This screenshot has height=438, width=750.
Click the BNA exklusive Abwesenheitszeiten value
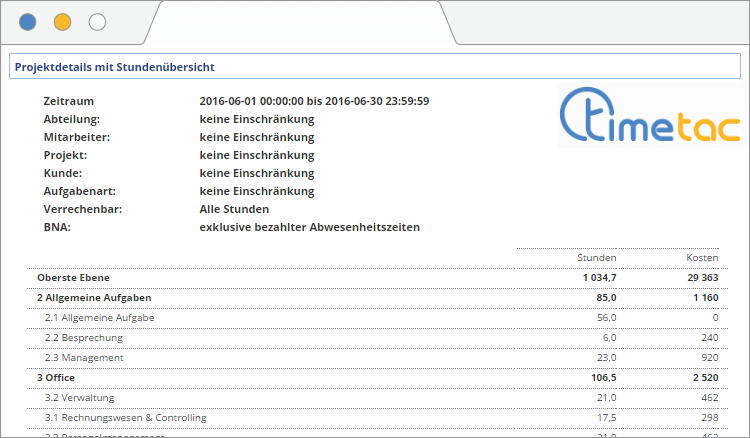309,227
